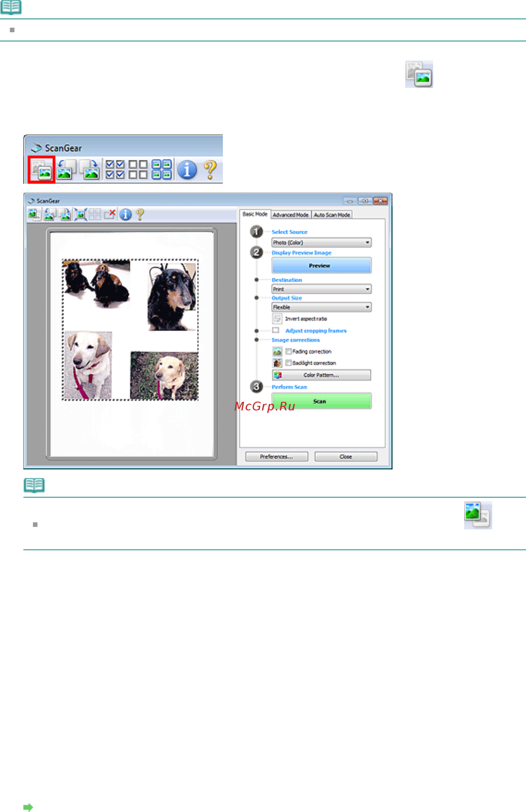Screen dimensions: 526x812
Task: Enable the Fading correction checkbox
Action: 288,351
